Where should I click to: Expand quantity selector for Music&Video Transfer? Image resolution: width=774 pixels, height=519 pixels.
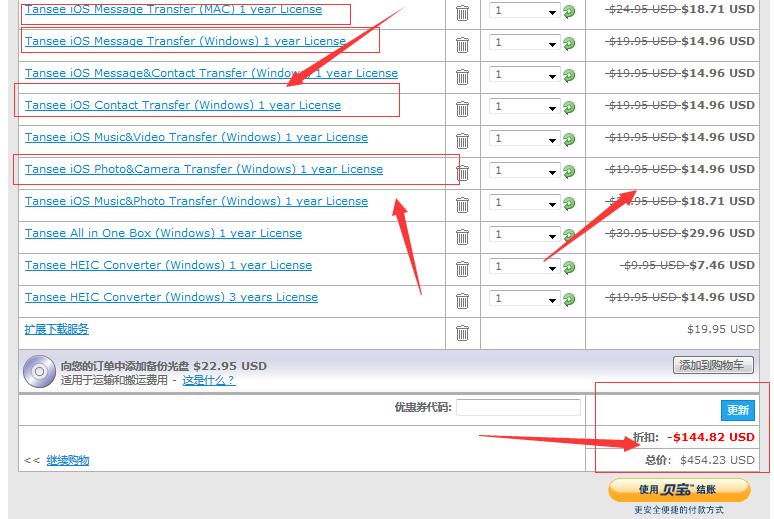(x=525, y=138)
